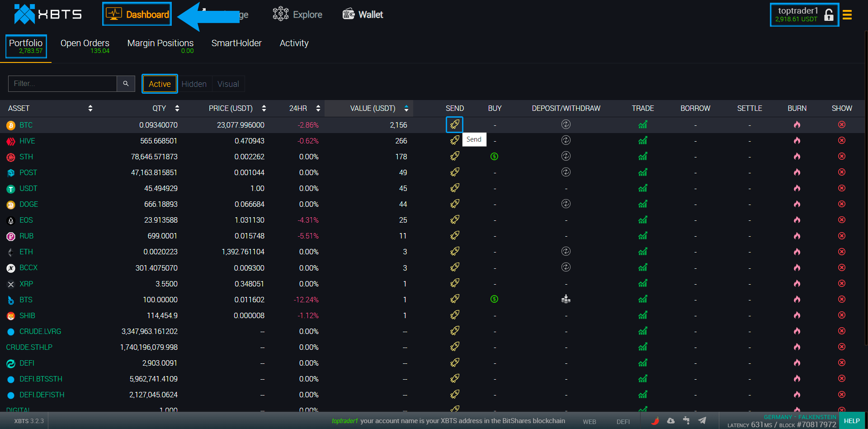
Task: Click the DEFI footer link
Action: (x=623, y=422)
